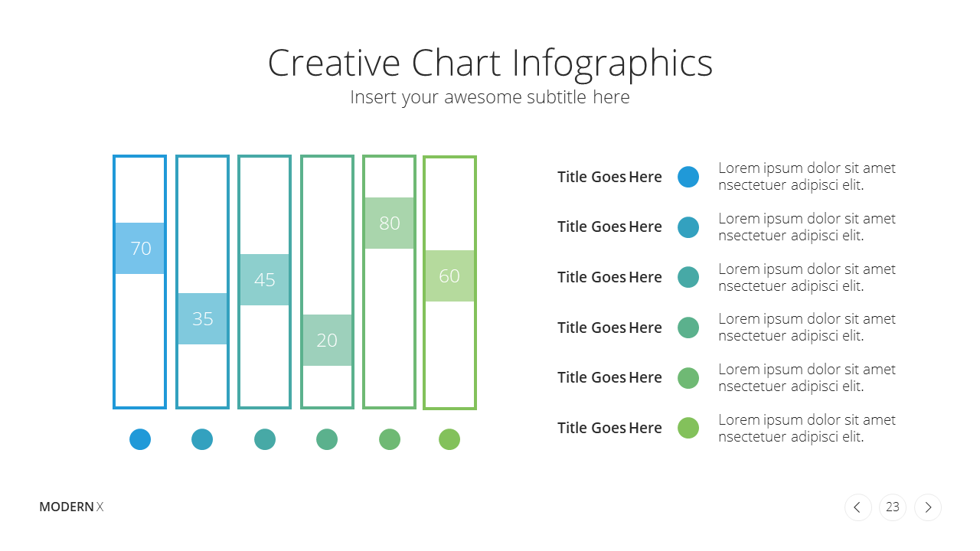
Task: Click the 'Insert your awesome subtitle here' text
Action: (x=490, y=97)
